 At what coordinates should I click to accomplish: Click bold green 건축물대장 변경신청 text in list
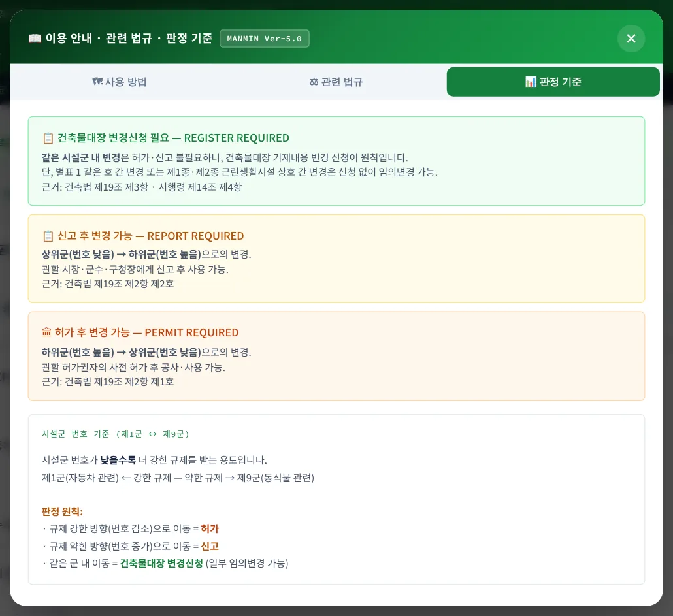tap(161, 563)
